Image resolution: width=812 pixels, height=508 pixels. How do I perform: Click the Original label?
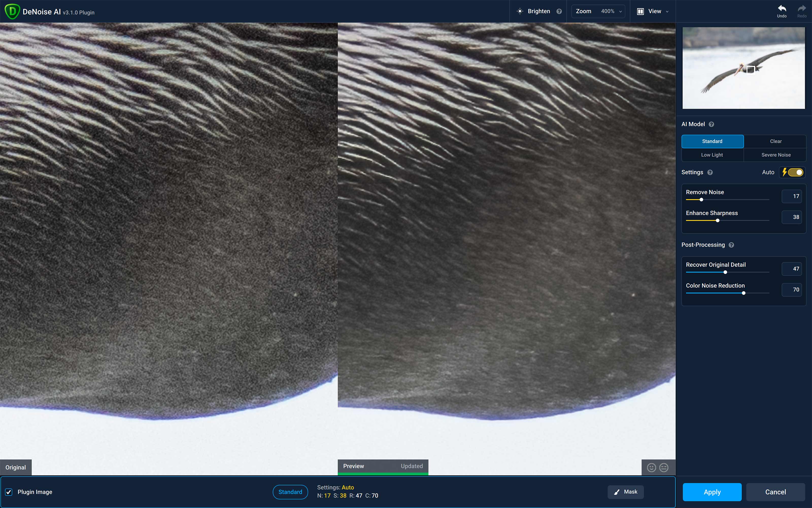point(16,467)
